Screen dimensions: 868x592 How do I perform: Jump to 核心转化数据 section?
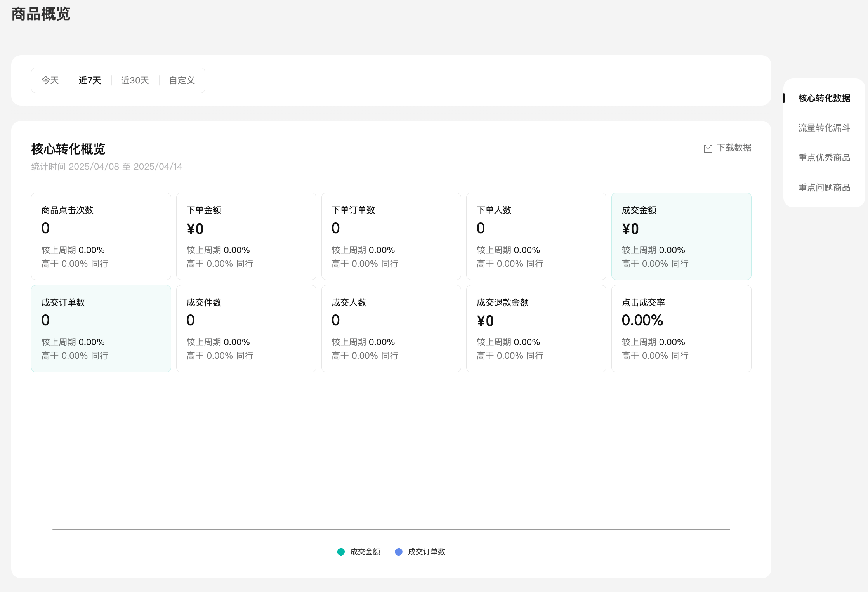click(824, 98)
